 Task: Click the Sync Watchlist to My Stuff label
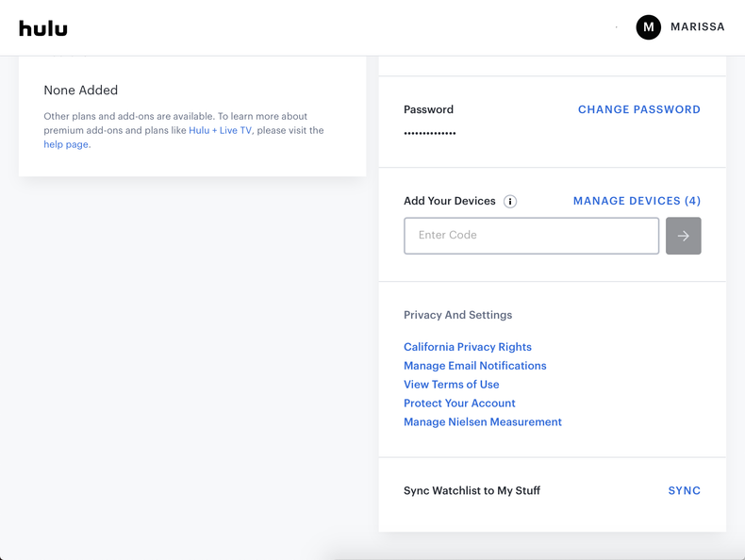[472, 491]
